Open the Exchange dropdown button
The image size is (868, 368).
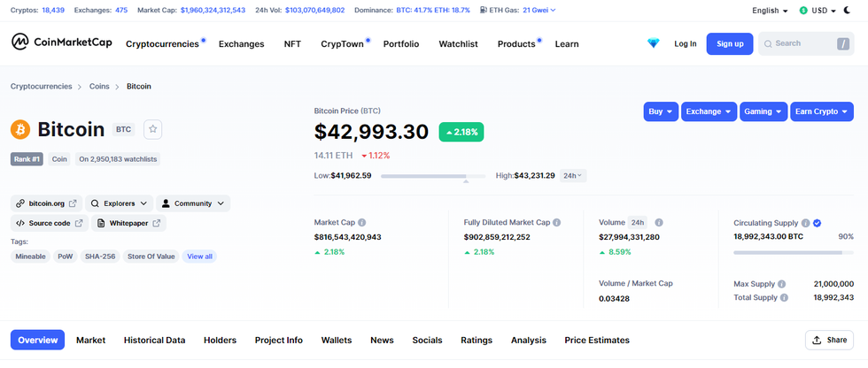click(x=709, y=111)
